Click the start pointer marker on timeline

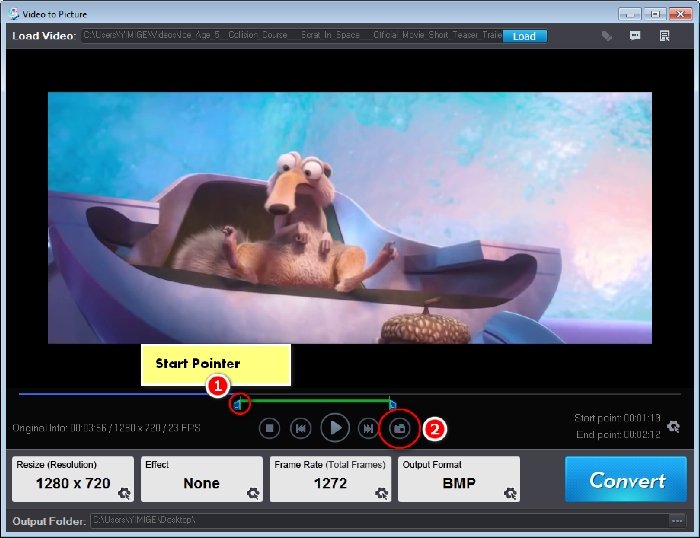coord(238,405)
